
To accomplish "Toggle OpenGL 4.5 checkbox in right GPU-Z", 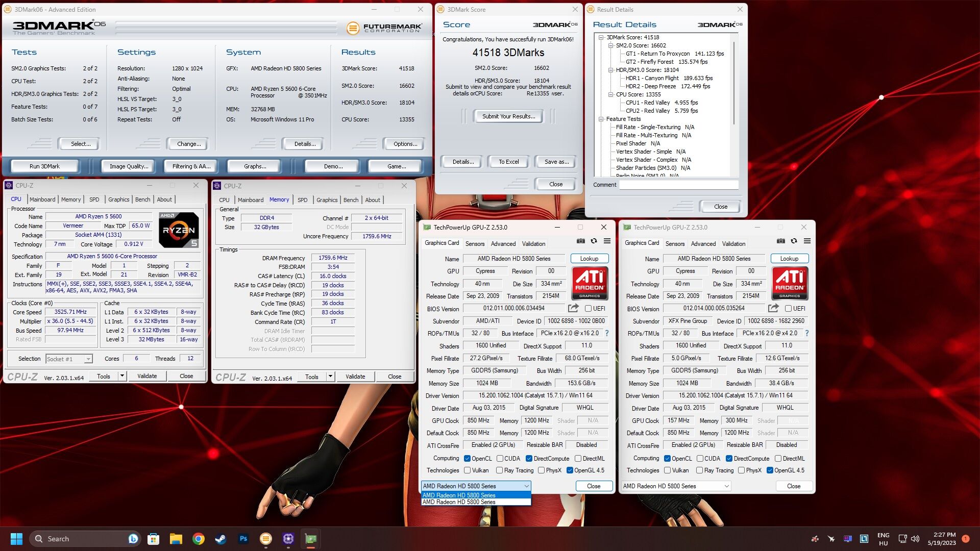I will [770, 470].
